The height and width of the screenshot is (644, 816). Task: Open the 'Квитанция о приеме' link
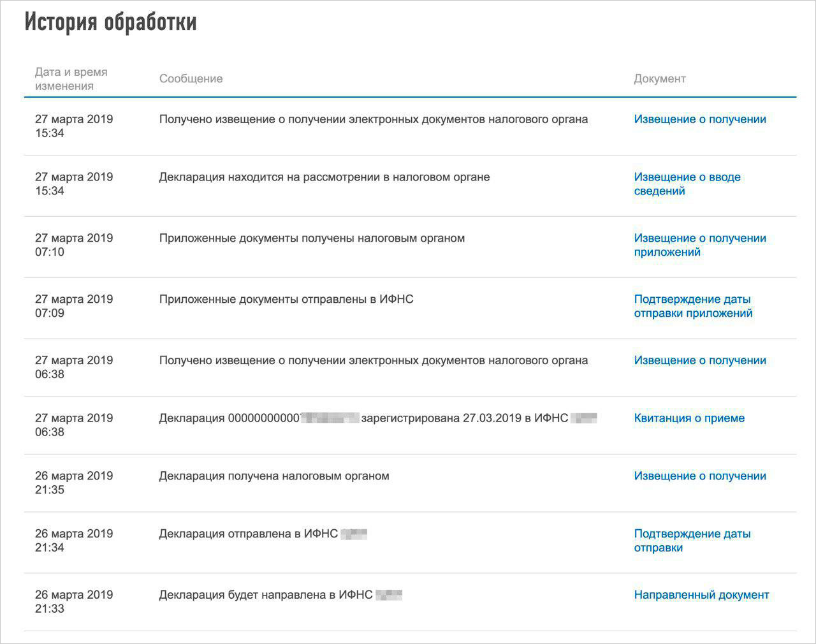coord(688,418)
